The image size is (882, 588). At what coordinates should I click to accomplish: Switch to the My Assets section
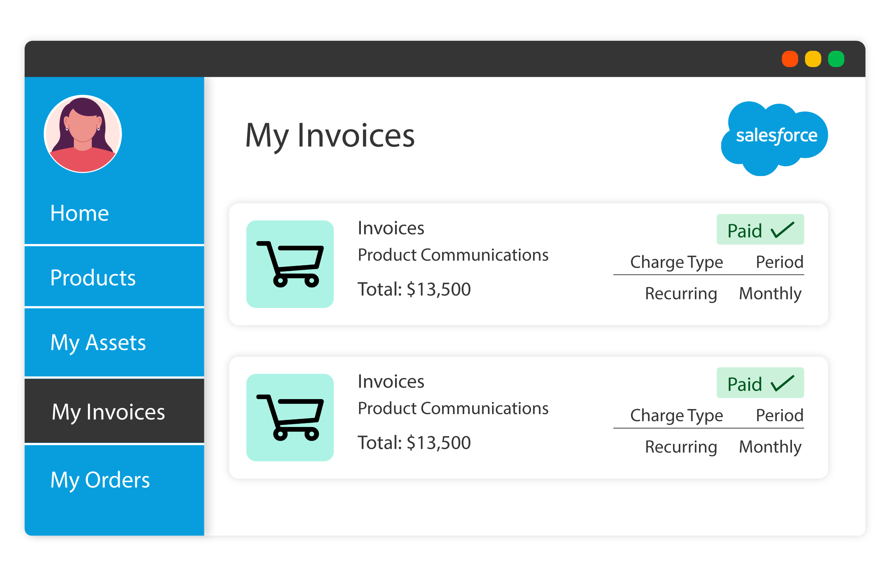[98, 342]
